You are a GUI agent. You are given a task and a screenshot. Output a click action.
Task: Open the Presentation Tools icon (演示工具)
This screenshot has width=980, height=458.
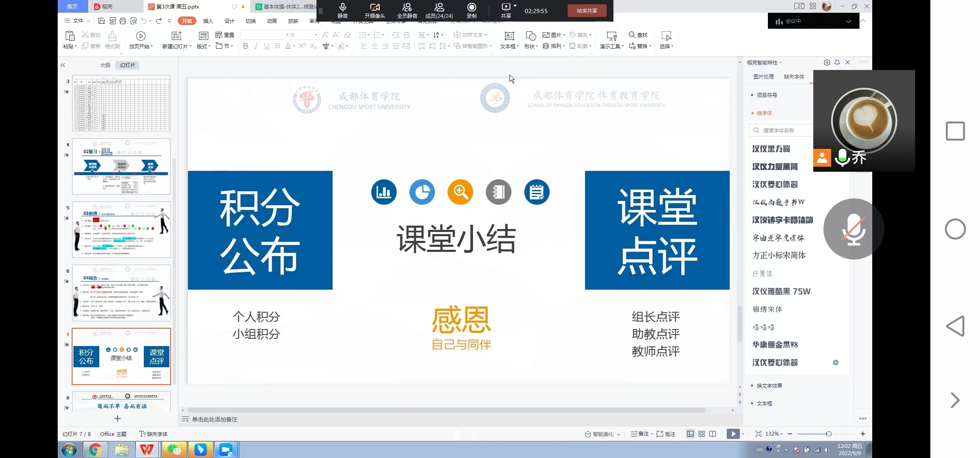tap(611, 36)
